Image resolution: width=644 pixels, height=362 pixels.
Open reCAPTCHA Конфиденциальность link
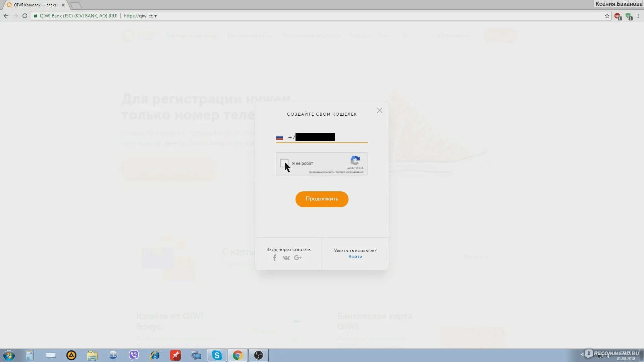point(321,172)
